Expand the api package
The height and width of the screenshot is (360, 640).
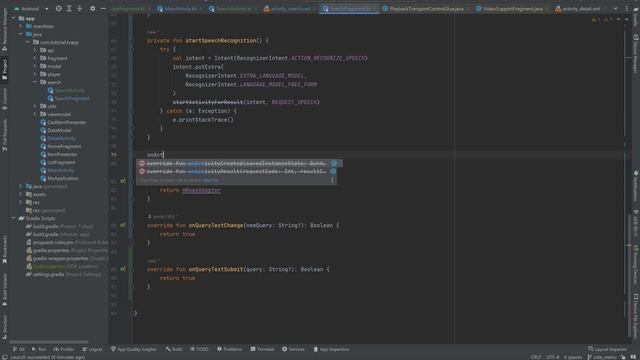[35, 50]
